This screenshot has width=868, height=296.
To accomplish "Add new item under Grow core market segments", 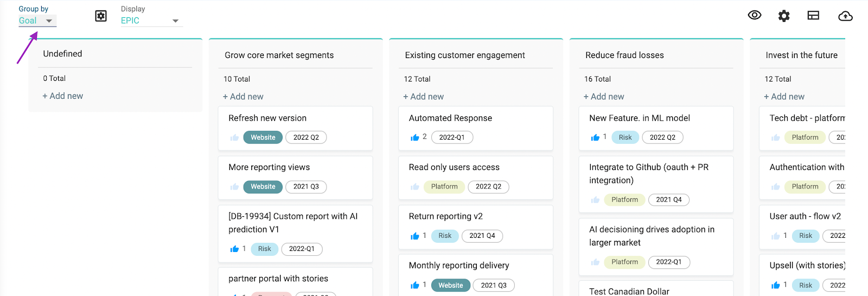I will 243,97.
